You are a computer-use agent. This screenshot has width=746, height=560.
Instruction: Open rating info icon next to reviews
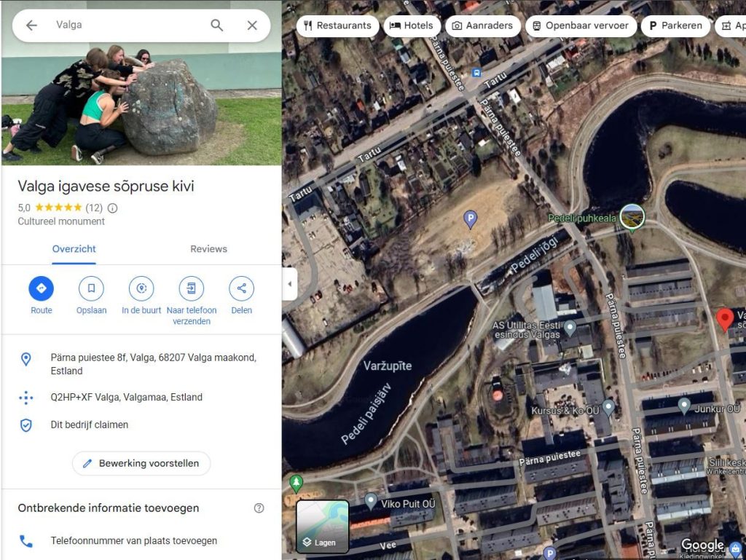[x=113, y=208]
